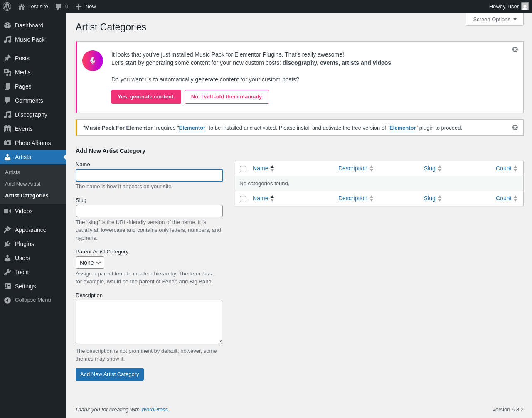
Task: Click the Test site home icon
Action: click(x=22, y=7)
